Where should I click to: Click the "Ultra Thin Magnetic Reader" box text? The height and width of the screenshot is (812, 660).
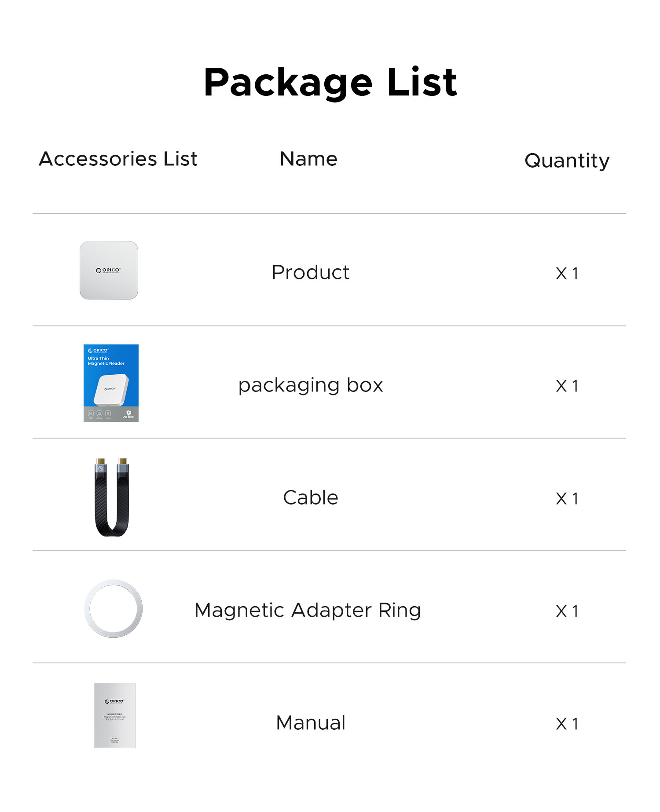(x=106, y=361)
